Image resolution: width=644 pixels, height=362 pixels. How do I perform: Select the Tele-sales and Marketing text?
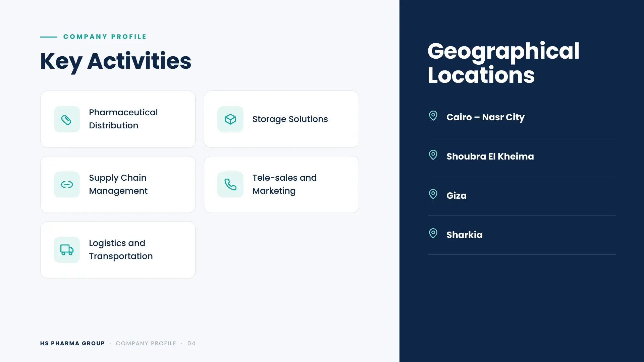(x=284, y=184)
